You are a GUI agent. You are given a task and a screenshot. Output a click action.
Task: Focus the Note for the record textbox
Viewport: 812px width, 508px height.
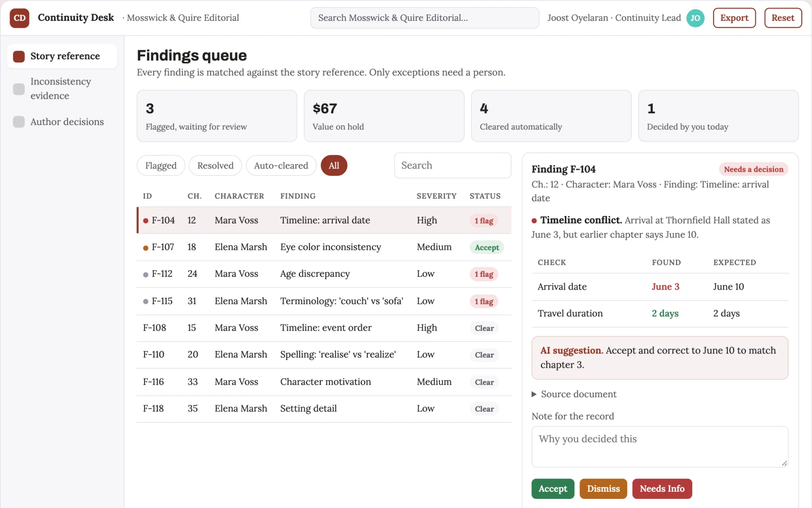coord(660,447)
